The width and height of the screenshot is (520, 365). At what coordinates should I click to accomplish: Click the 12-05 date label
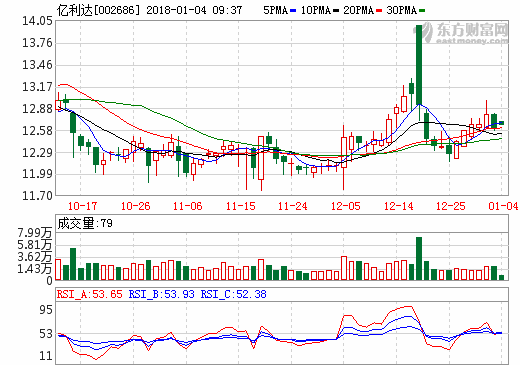point(345,206)
